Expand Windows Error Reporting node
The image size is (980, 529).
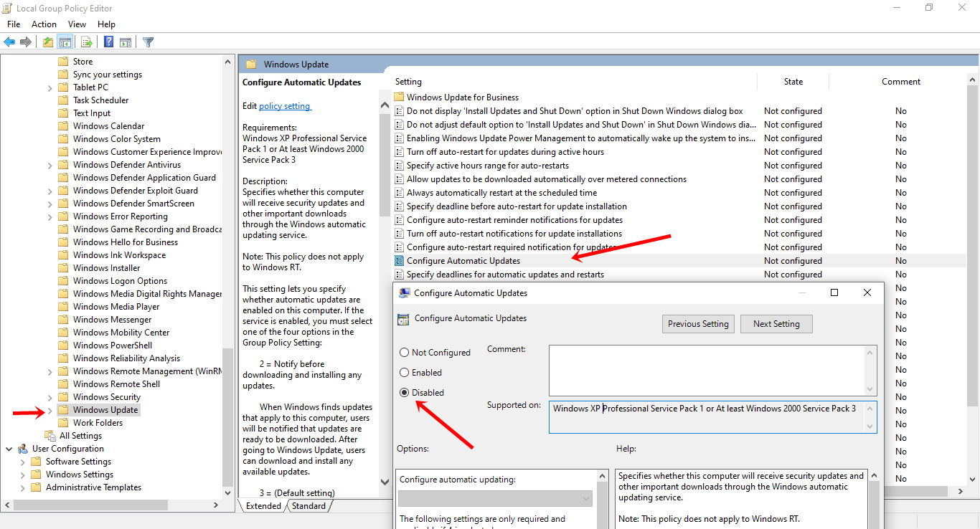50,216
